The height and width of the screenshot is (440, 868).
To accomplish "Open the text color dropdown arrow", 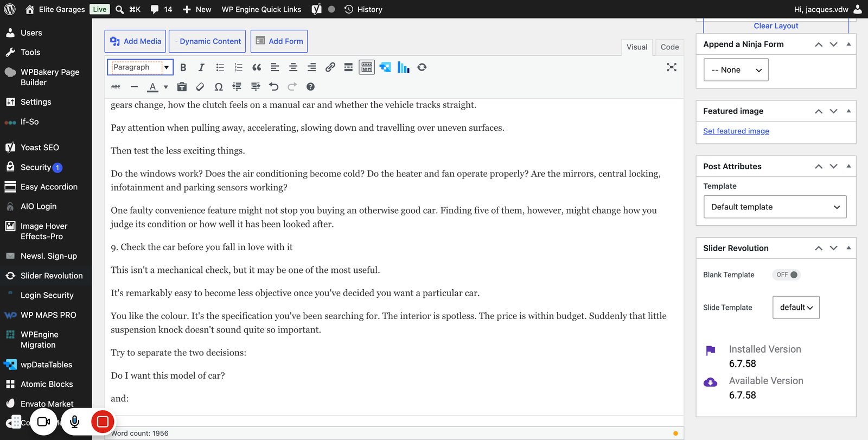I will click(166, 87).
